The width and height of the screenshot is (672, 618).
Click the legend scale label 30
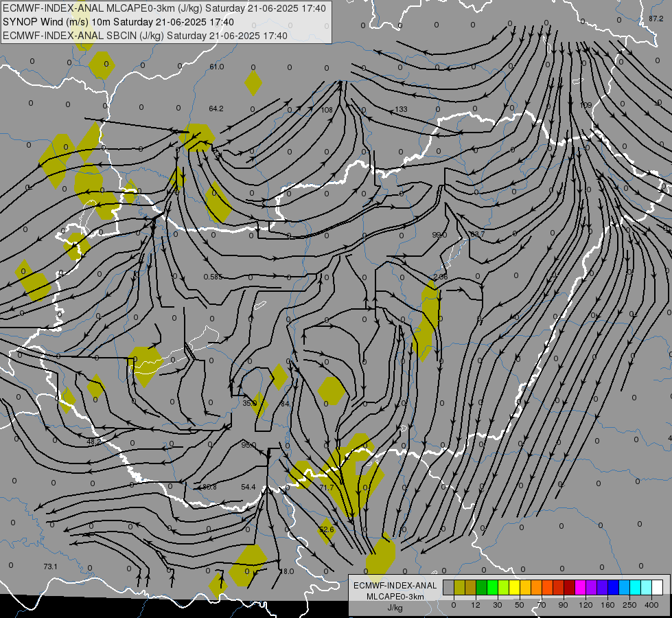498,605
